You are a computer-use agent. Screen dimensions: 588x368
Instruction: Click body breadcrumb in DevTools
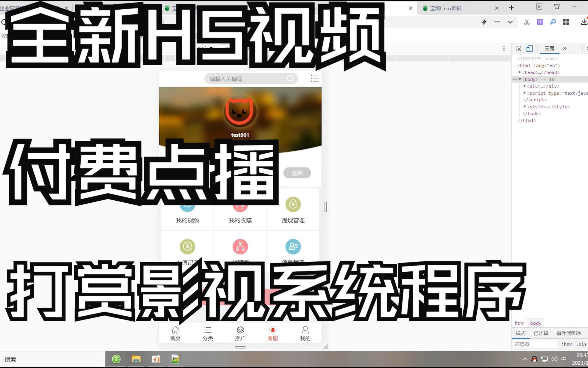click(535, 323)
